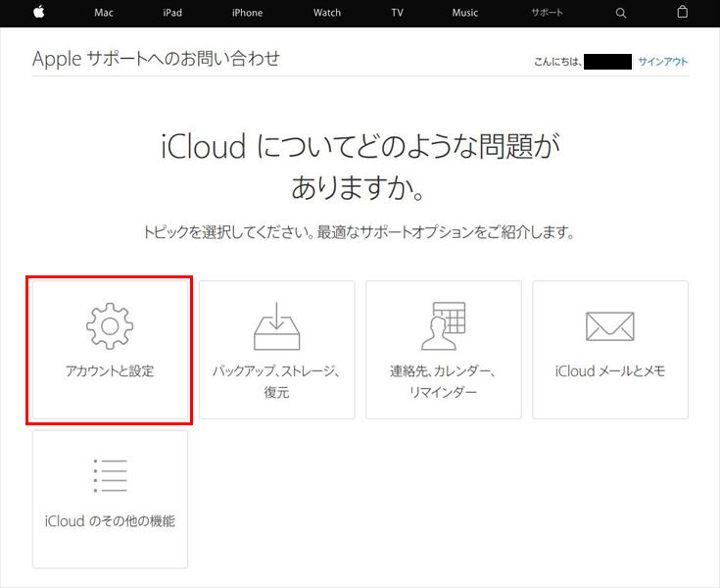Click the Apple logo in navigation bar
The height and width of the screenshot is (588, 720).
point(39,12)
